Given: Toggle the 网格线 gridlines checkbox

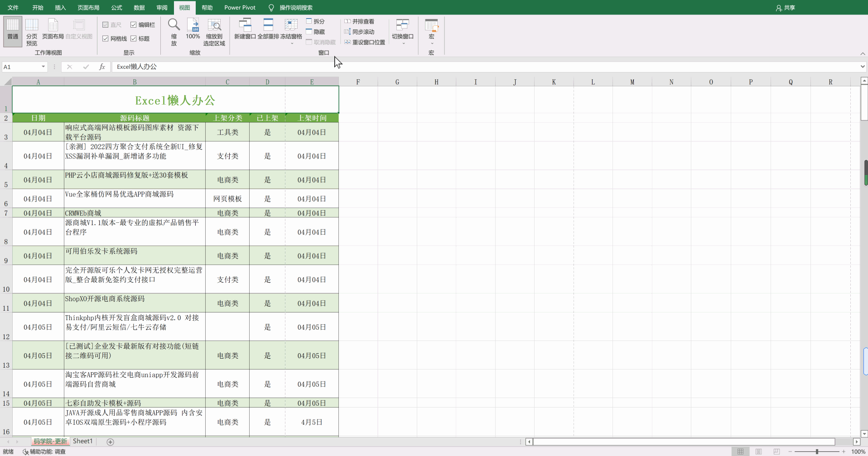Looking at the screenshot, I should tap(115, 38).
